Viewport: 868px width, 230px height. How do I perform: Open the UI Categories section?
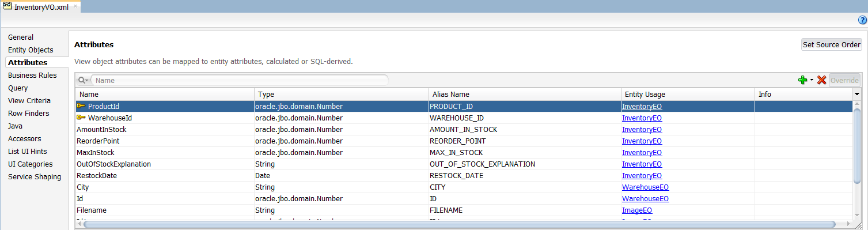click(30, 164)
